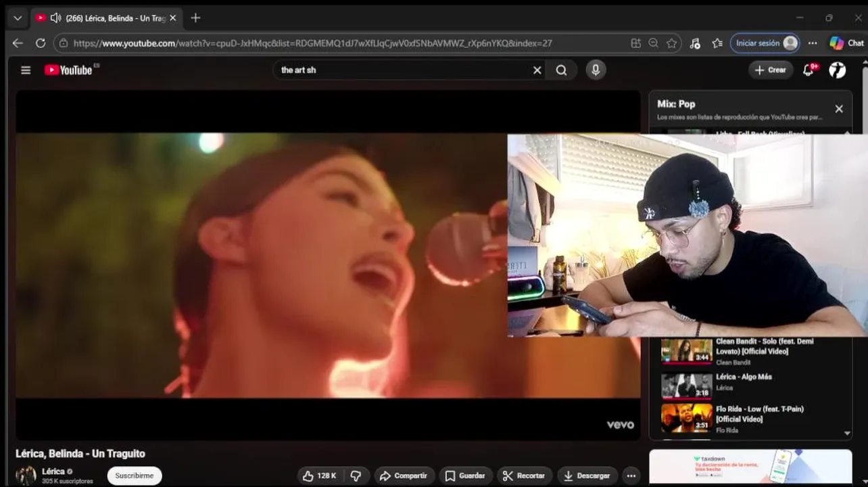Go to the YouTube home logo

68,70
